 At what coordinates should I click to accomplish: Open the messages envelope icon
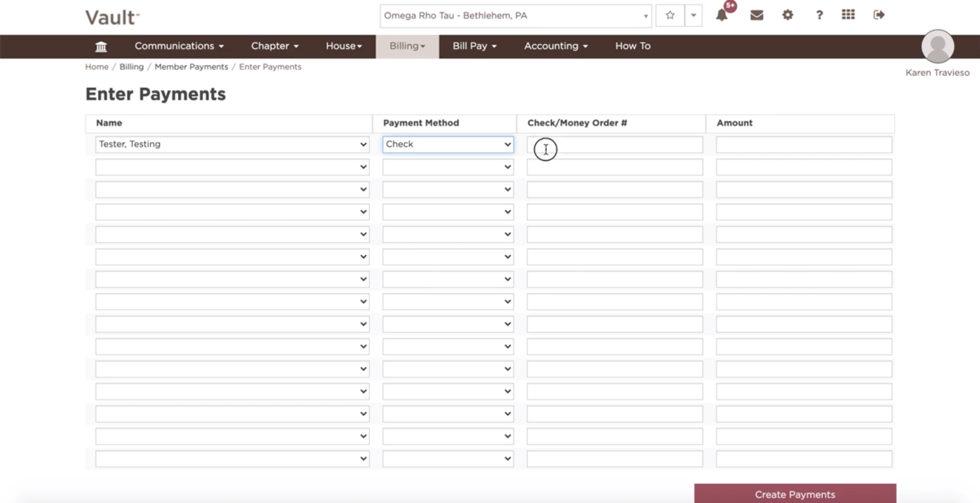click(x=756, y=15)
